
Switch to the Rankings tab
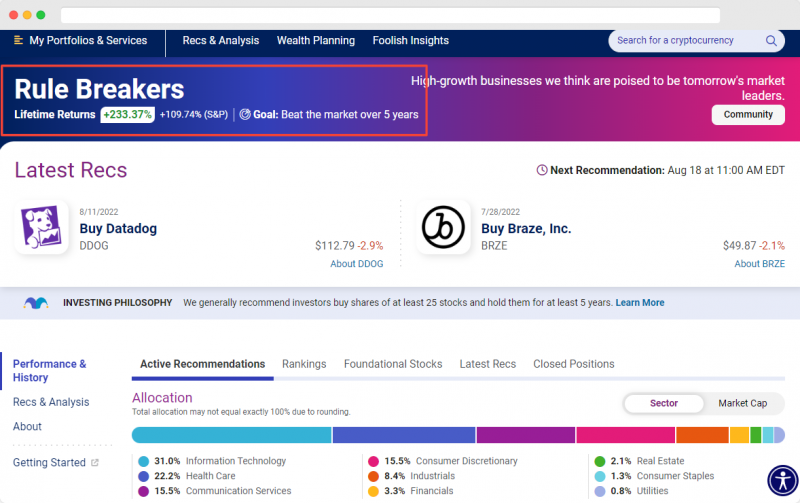304,364
